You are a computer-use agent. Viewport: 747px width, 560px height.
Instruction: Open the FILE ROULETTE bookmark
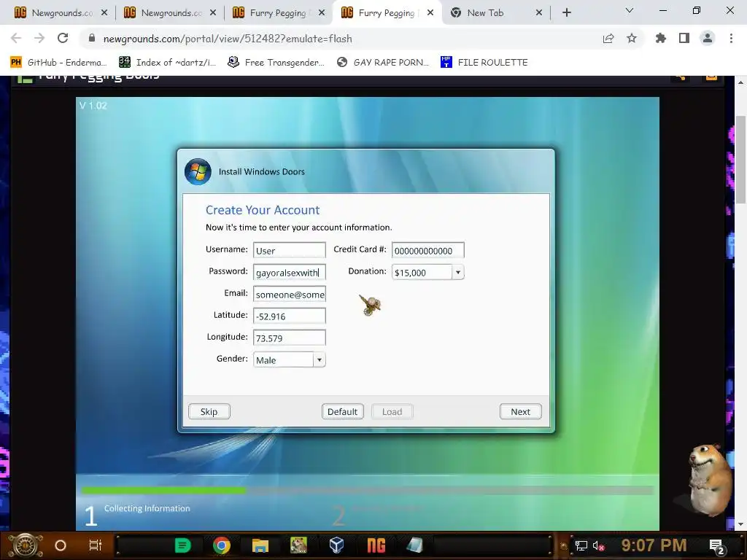click(484, 63)
